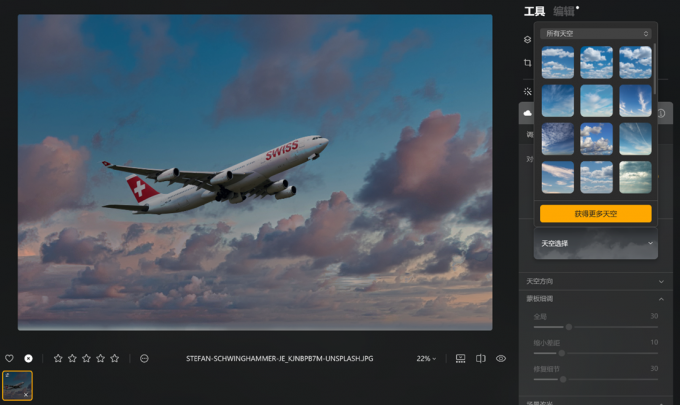The height and width of the screenshot is (405, 680).
Task: Switch to the 工具 tab
Action: (x=534, y=11)
